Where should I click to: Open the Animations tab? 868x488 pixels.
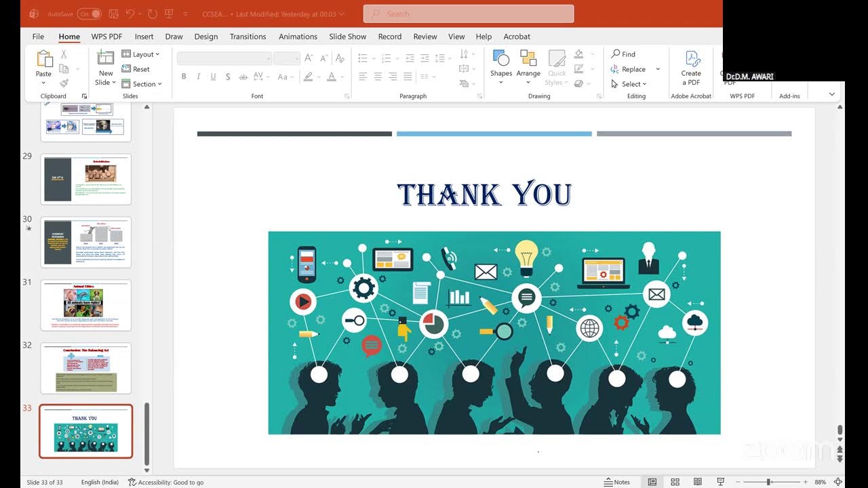(298, 37)
